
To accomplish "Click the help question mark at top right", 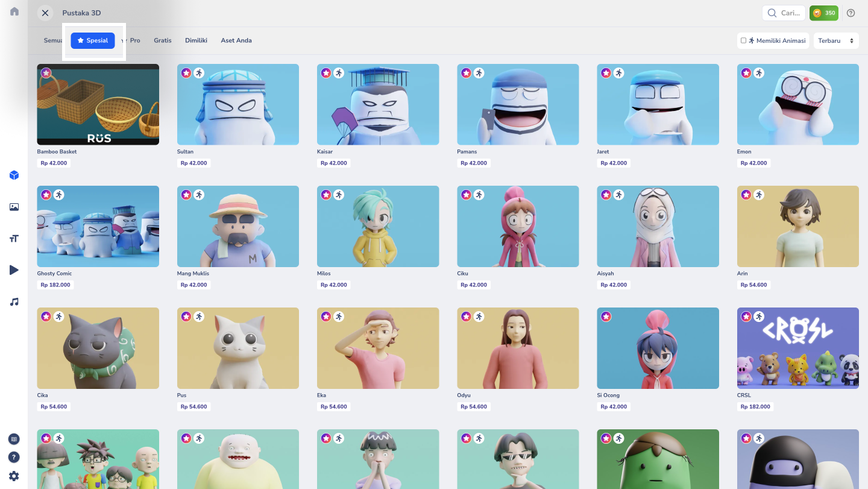I will (x=851, y=13).
